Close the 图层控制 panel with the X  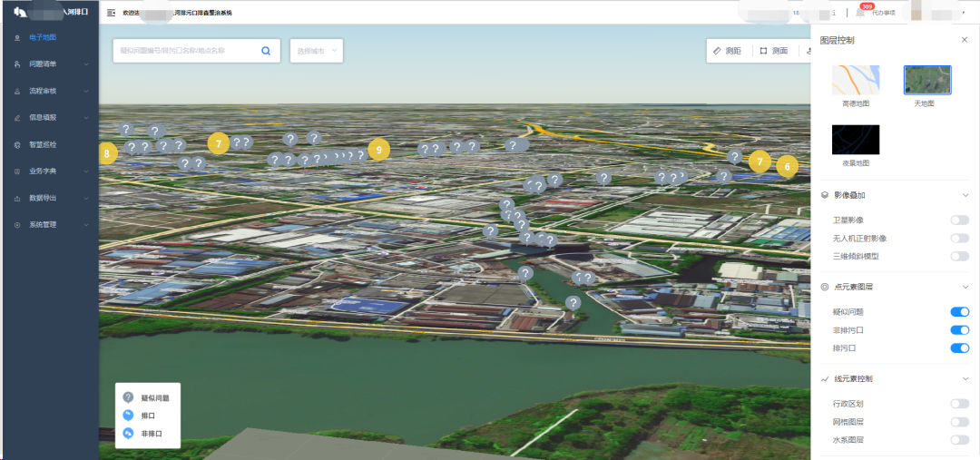[965, 40]
